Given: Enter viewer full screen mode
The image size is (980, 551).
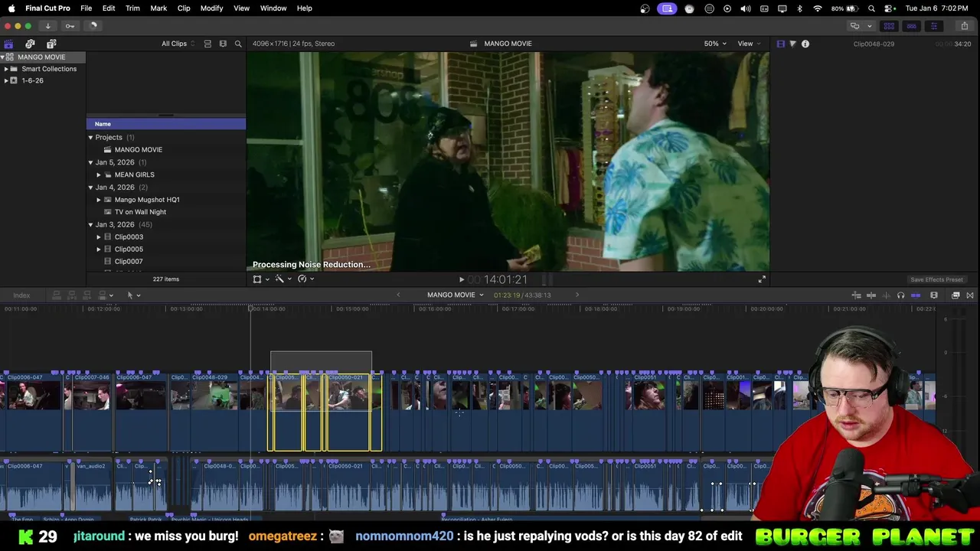Looking at the screenshot, I should (x=762, y=279).
